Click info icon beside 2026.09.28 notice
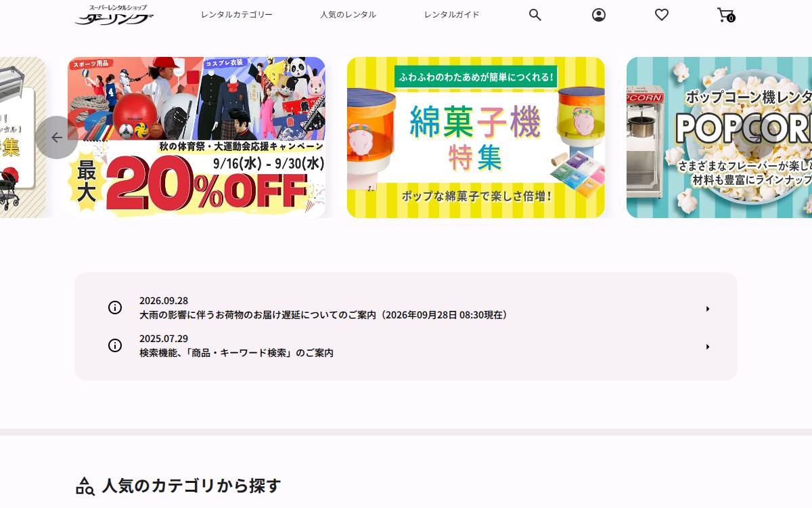Viewport: 812px width, 508px height. 115,308
